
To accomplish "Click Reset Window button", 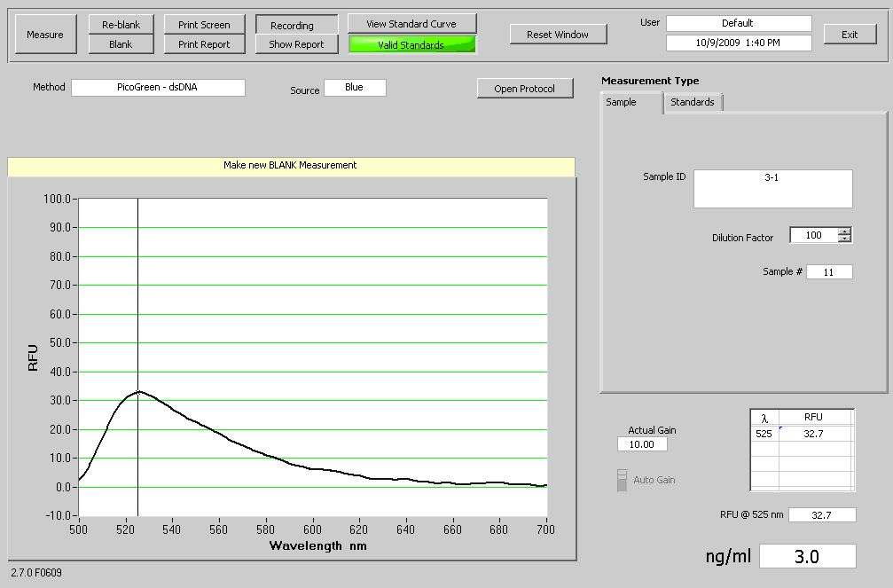I will tap(558, 35).
